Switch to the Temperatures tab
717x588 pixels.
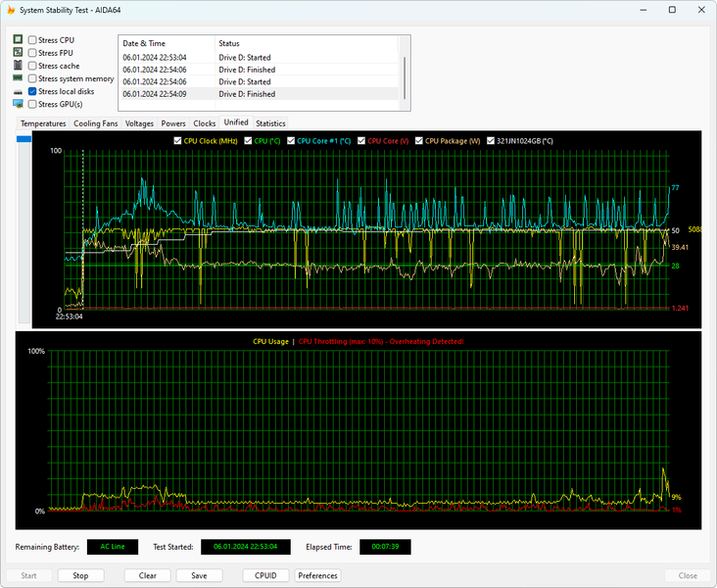point(43,123)
